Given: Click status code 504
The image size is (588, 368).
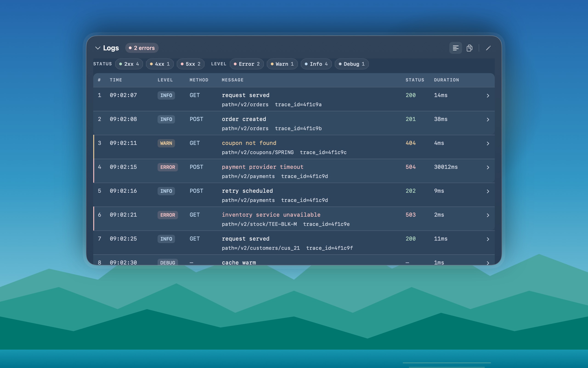Looking at the screenshot, I should point(411,167).
